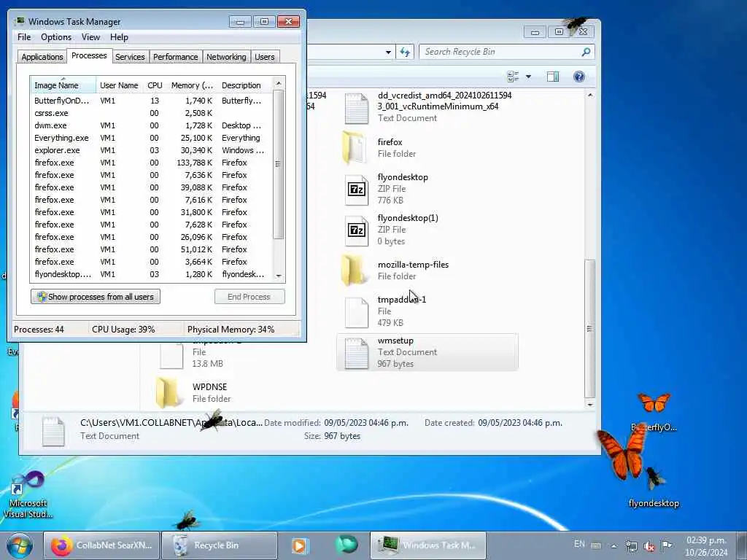The height and width of the screenshot is (560, 747).
Task: Click the muted volume tray icon
Action: [x=649, y=546]
